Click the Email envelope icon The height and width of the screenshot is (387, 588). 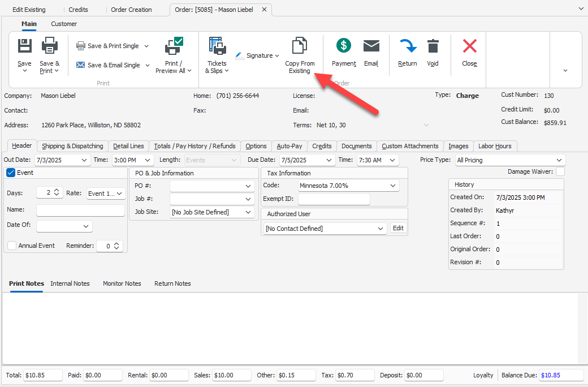click(x=371, y=46)
